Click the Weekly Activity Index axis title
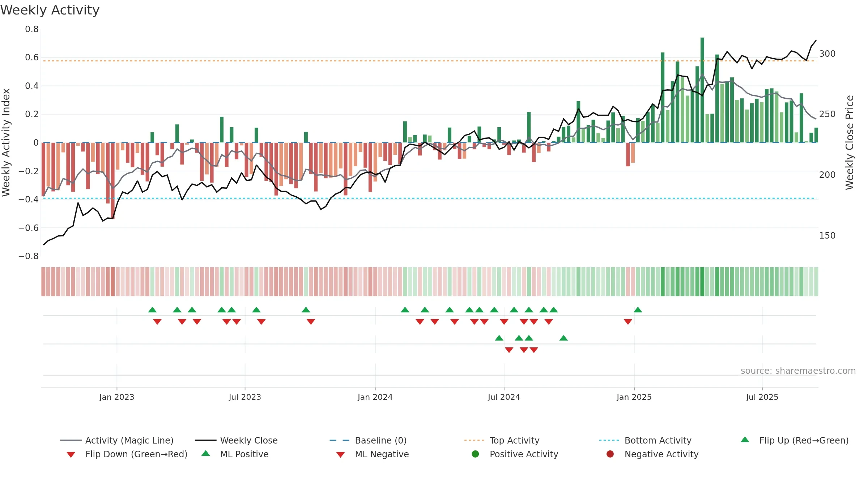The width and height of the screenshot is (868, 488). click(6, 143)
